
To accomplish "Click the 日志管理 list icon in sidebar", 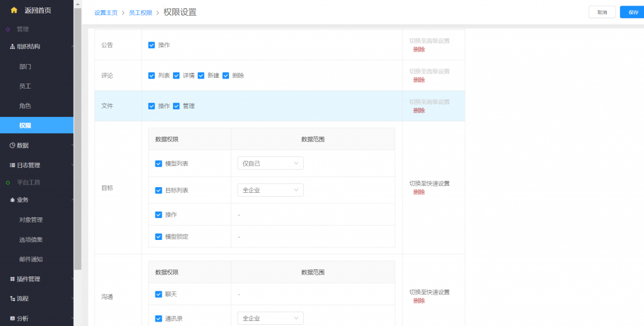I will click(12, 165).
